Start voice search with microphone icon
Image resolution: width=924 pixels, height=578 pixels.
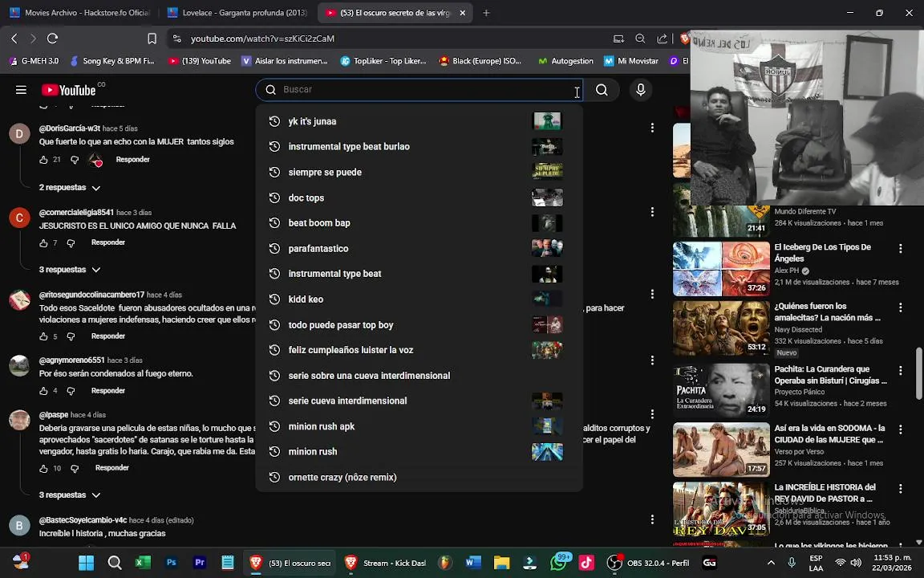click(641, 90)
